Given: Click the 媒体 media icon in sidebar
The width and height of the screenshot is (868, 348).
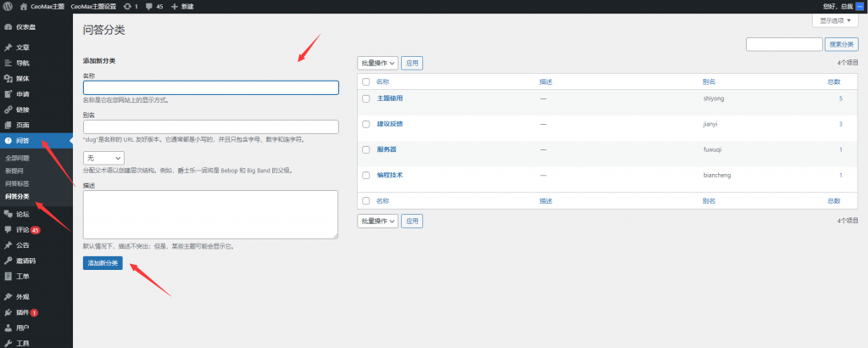Looking at the screenshot, I should click(x=8, y=78).
